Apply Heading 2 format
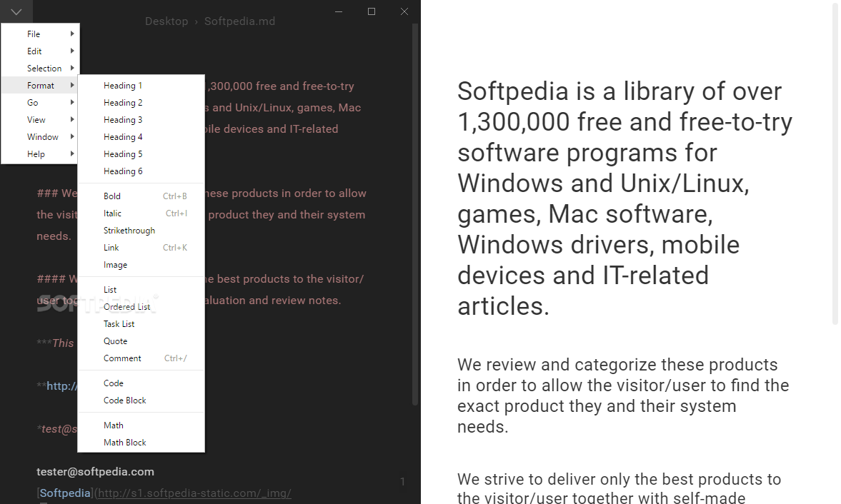This screenshot has height=504, width=841. coord(141,102)
